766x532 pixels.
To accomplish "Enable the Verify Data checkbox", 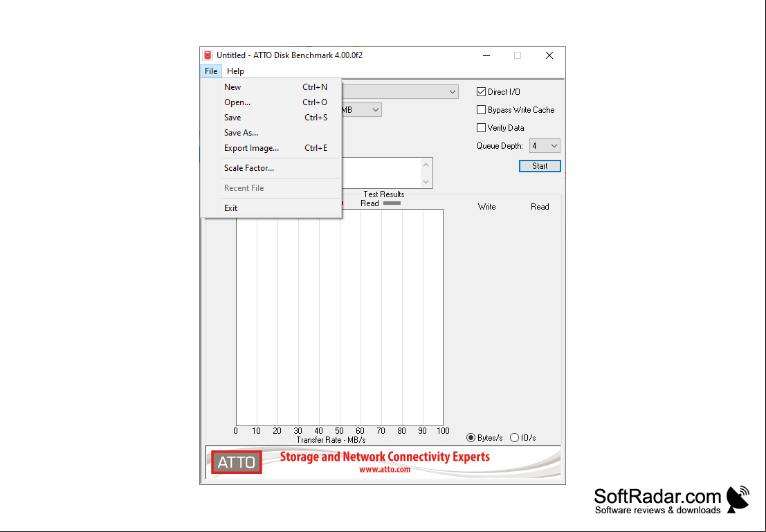I will tap(481, 127).
